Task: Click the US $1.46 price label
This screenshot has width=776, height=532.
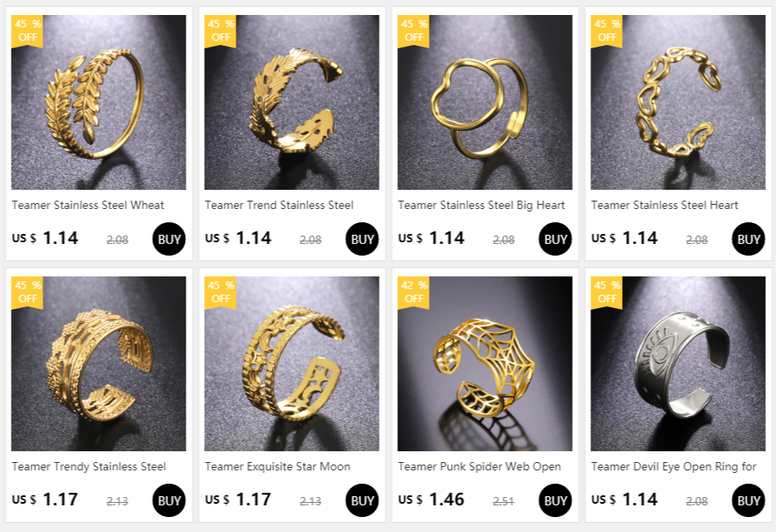Action: [431, 500]
